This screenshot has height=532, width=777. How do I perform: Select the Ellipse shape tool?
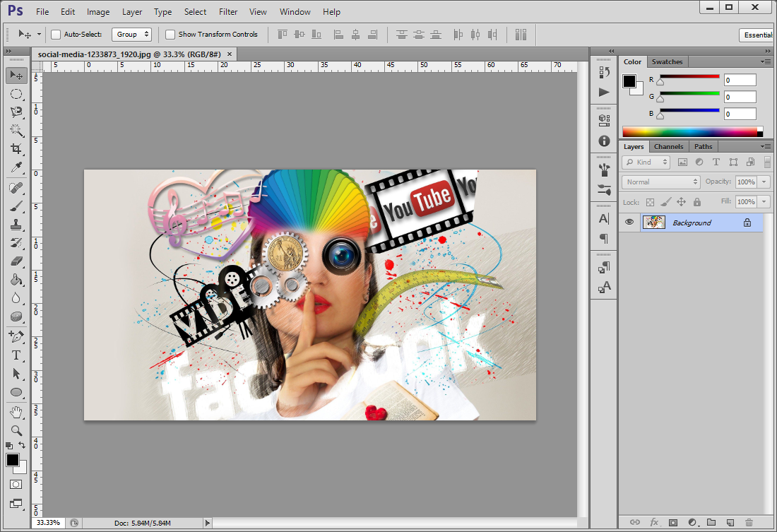16,392
